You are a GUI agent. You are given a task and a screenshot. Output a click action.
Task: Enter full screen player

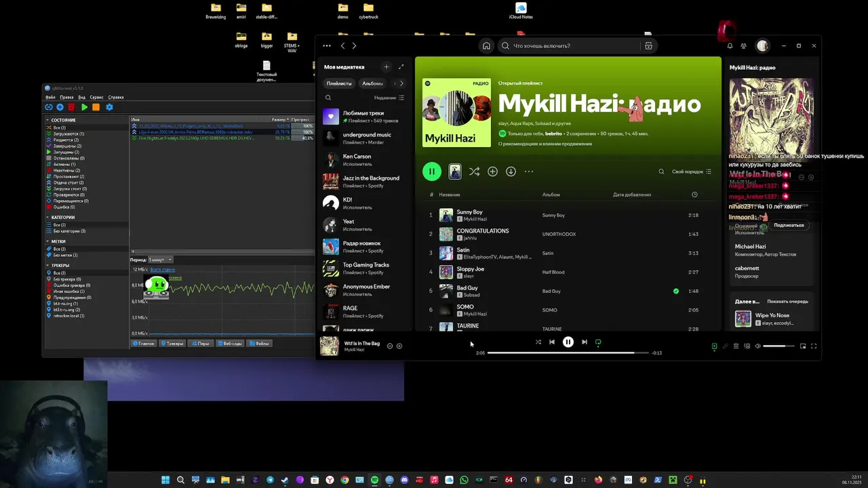point(814,346)
